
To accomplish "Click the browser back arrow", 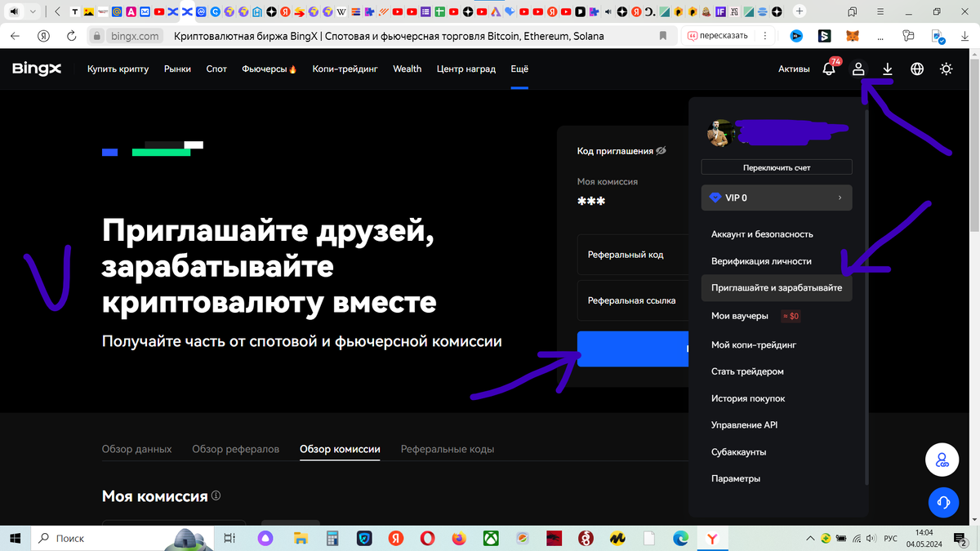I will click(x=16, y=36).
